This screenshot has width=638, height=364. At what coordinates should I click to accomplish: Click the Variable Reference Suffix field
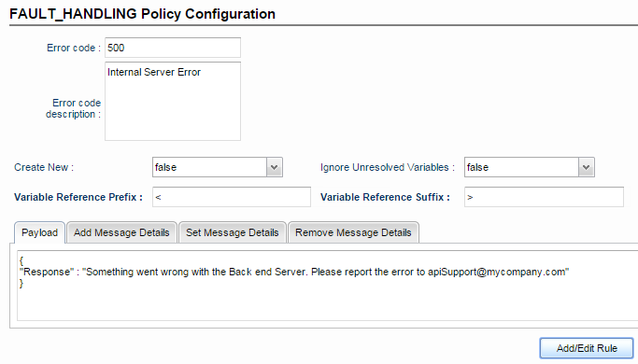point(544,197)
